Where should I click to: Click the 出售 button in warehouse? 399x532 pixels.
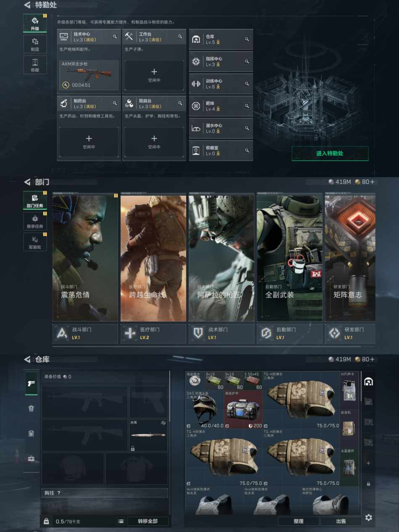341,521
